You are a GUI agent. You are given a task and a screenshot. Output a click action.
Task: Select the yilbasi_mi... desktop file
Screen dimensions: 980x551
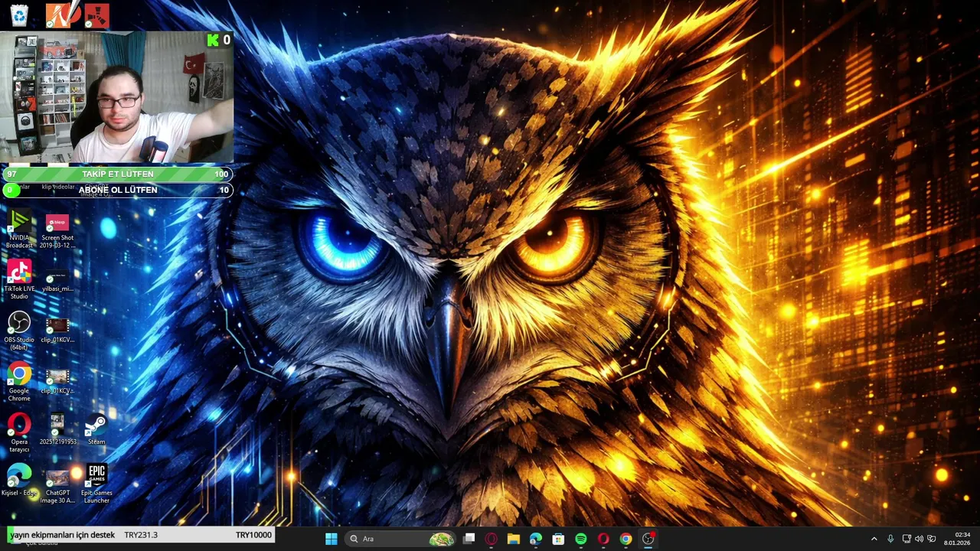pos(57,281)
